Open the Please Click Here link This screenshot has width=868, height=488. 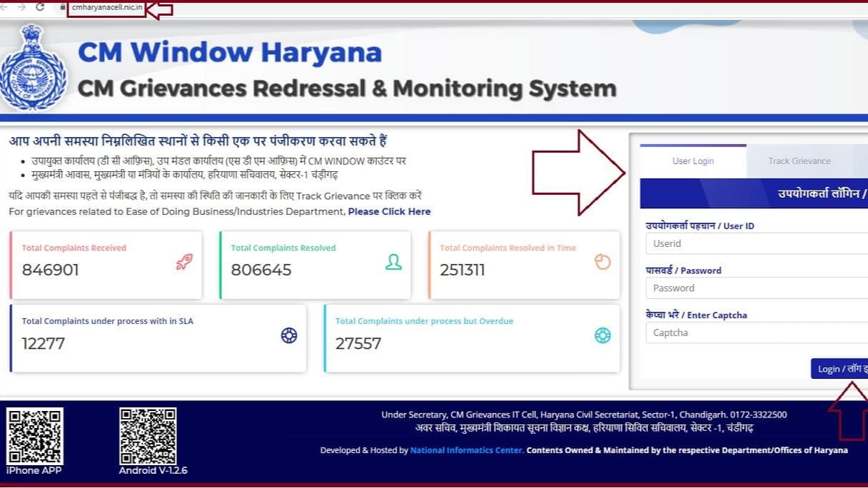pos(389,212)
